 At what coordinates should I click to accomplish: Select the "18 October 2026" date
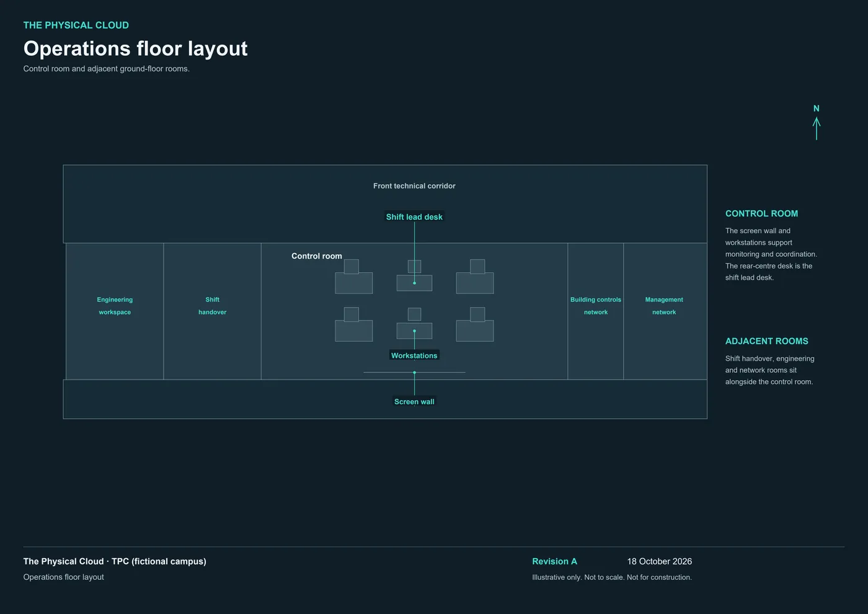659,561
